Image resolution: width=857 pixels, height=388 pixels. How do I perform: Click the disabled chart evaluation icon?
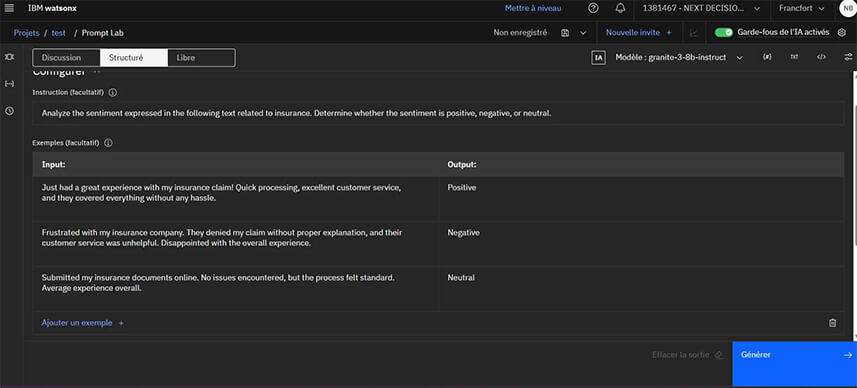point(694,33)
